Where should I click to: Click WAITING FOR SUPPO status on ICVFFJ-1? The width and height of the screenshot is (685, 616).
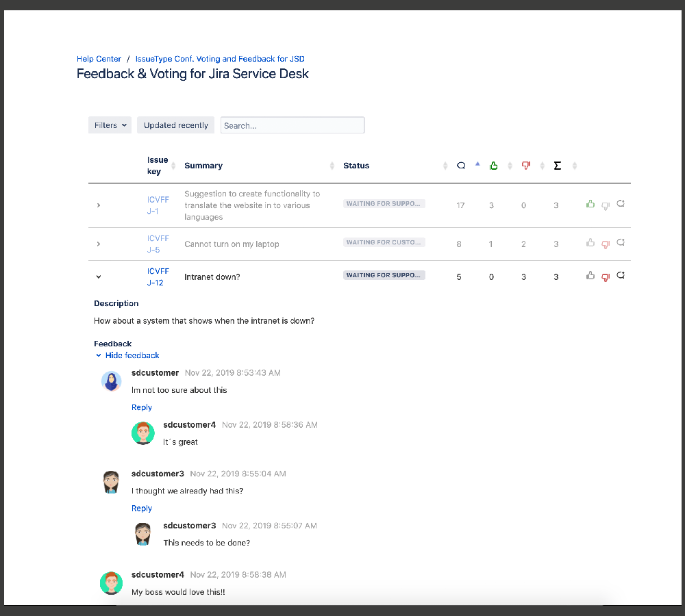(x=384, y=203)
